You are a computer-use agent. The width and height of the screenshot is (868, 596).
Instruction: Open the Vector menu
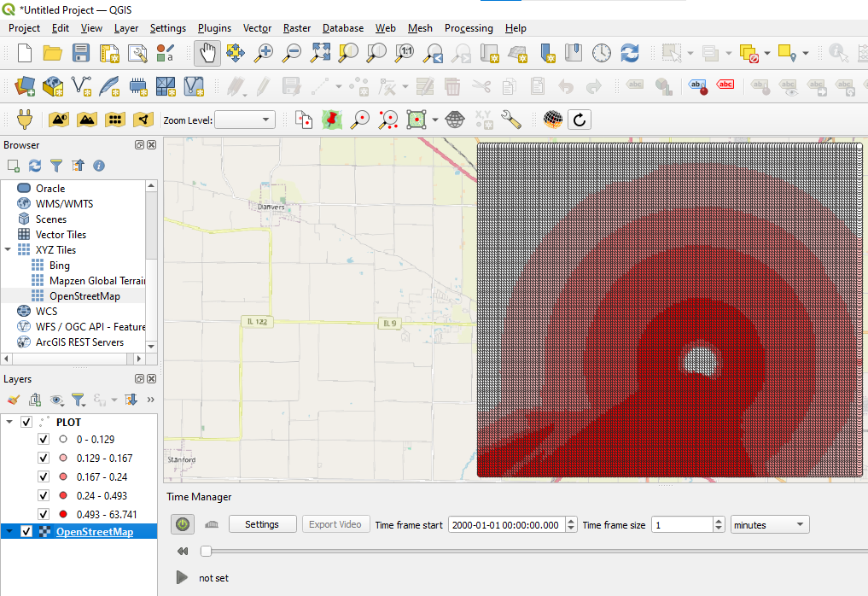[x=257, y=28]
